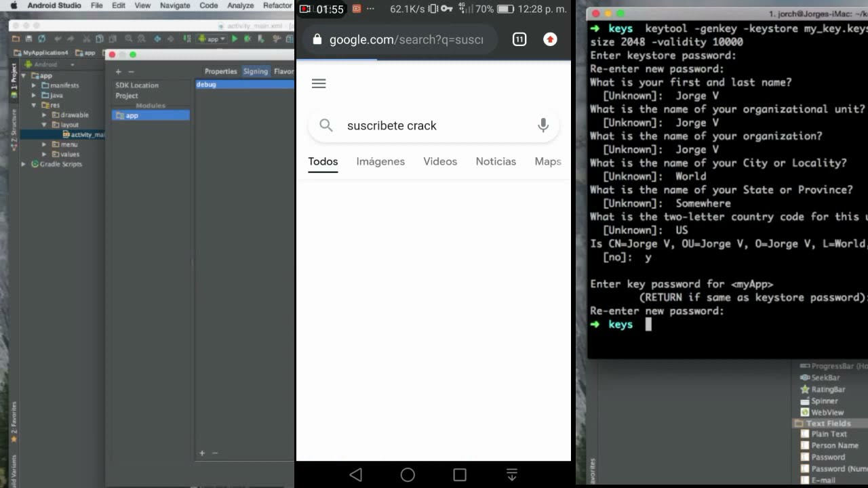The image size is (868, 488).
Task: Click the Copy toolbar icon
Action: point(100,39)
